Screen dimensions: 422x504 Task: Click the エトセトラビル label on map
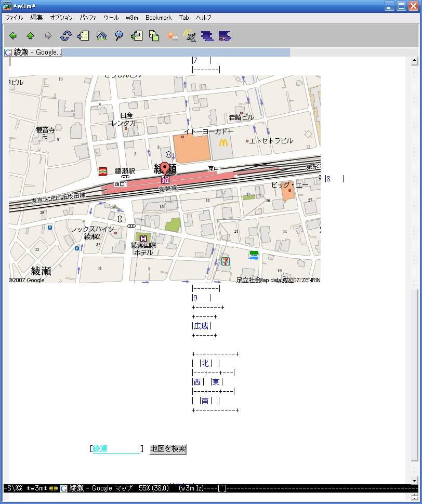271,141
